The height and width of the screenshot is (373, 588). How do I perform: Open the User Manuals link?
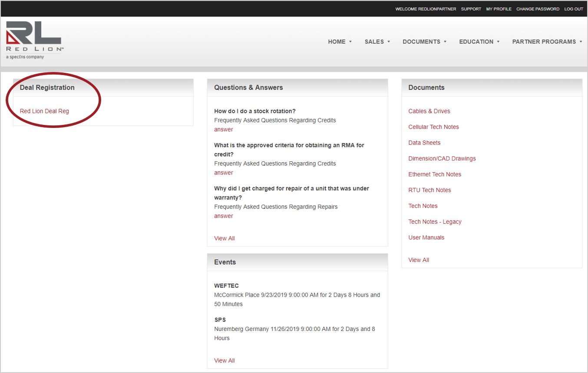(426, 237)
